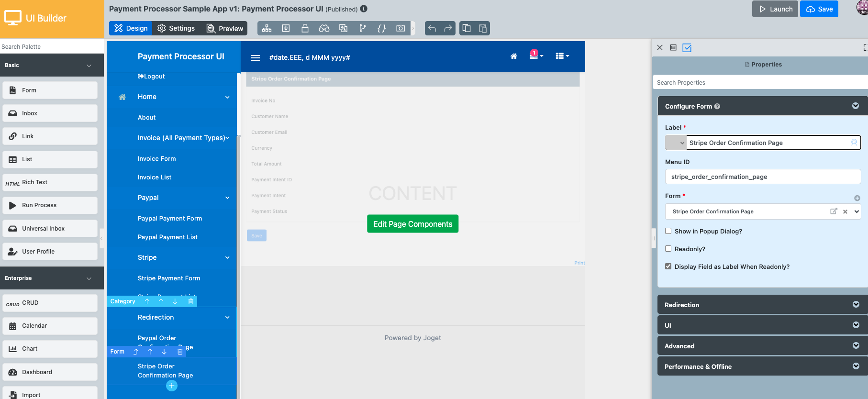Collapse the Enterprise palette section
868x399 pixels.
pos(89,278)
